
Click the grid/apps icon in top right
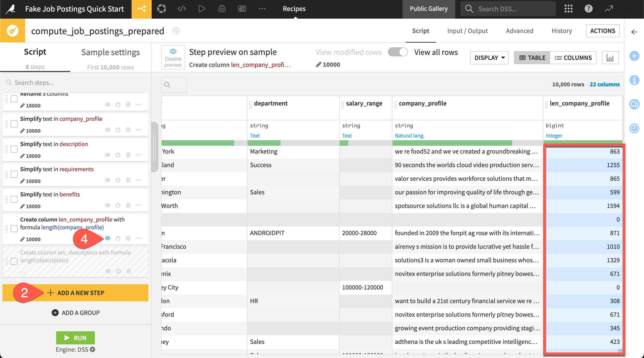coord(568,8)
